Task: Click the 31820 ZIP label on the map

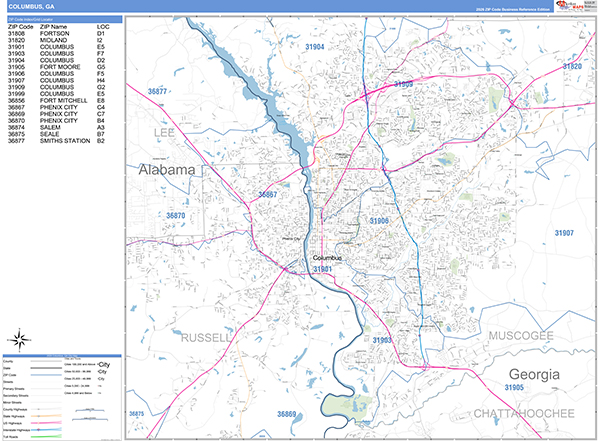Action: click(572, 66)
